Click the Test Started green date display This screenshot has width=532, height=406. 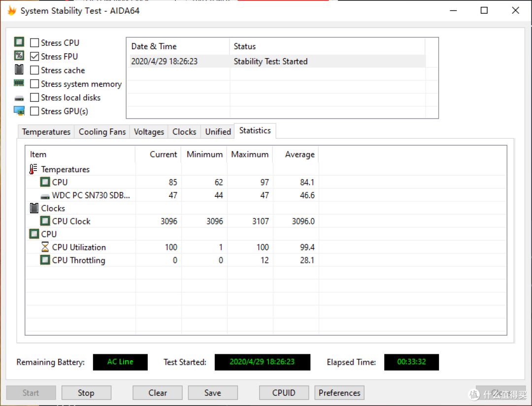(x=262, y=362)
